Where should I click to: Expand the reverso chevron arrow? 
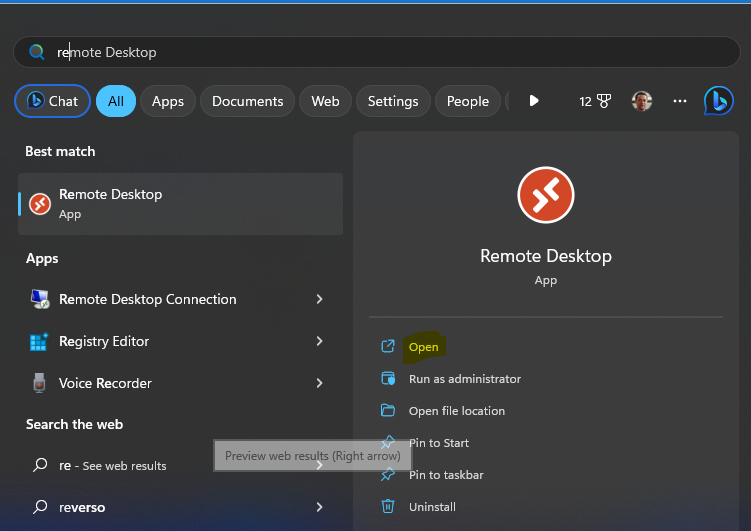[319, 507]
